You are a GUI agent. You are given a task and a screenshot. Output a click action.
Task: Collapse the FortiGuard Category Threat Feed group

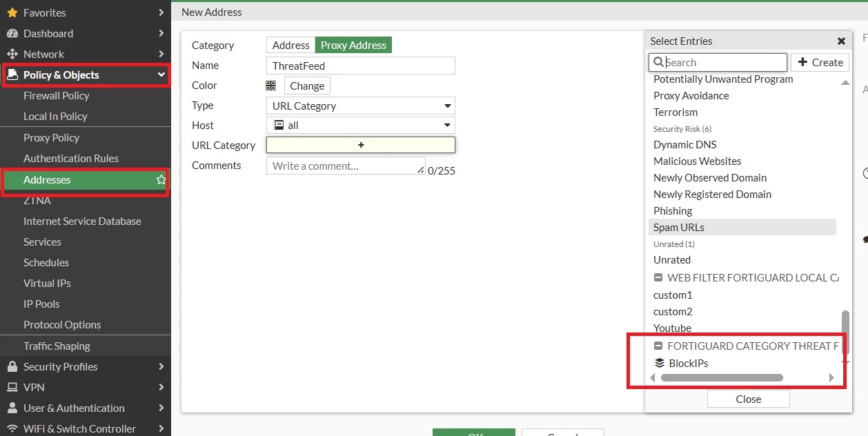pos(658,346)
